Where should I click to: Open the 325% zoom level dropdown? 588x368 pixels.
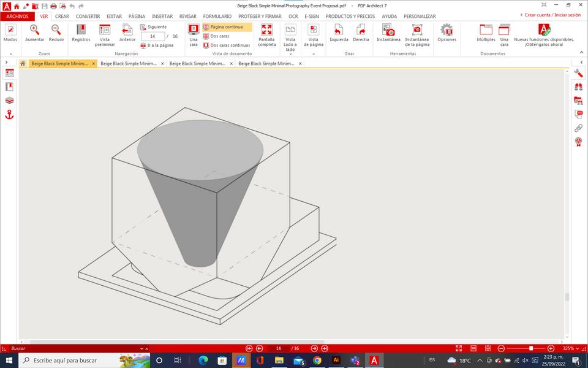point(577,348)
